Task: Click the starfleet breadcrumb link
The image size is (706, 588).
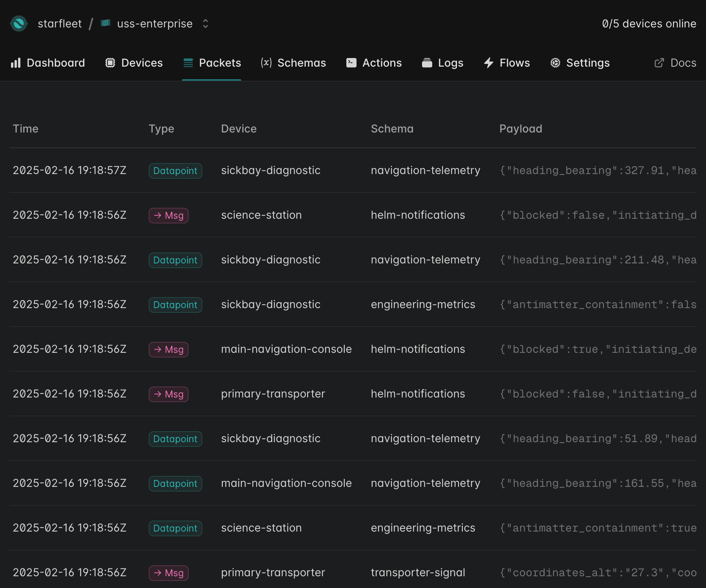Action: click(x=60, y=24)
